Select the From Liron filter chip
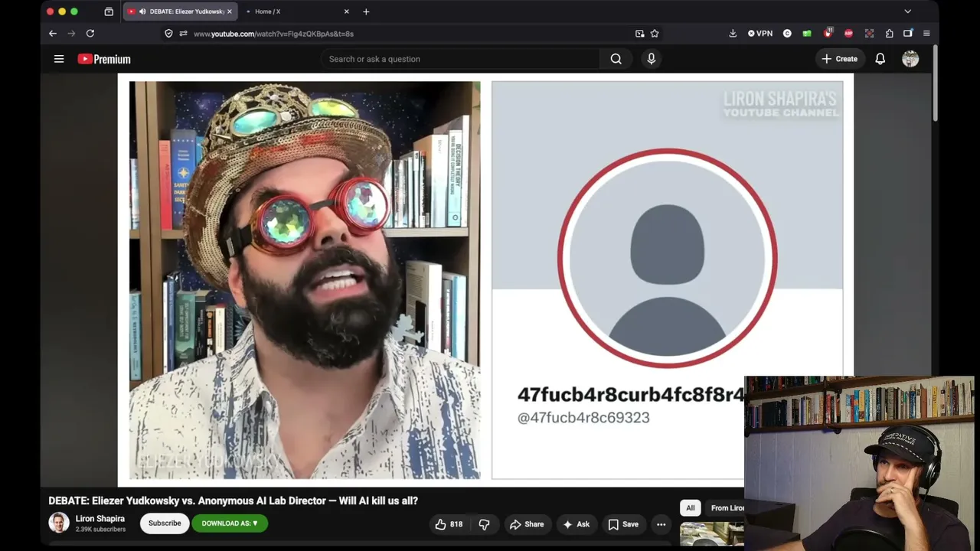The width and height of the screenshot is (980, 551). pos(727,508)
